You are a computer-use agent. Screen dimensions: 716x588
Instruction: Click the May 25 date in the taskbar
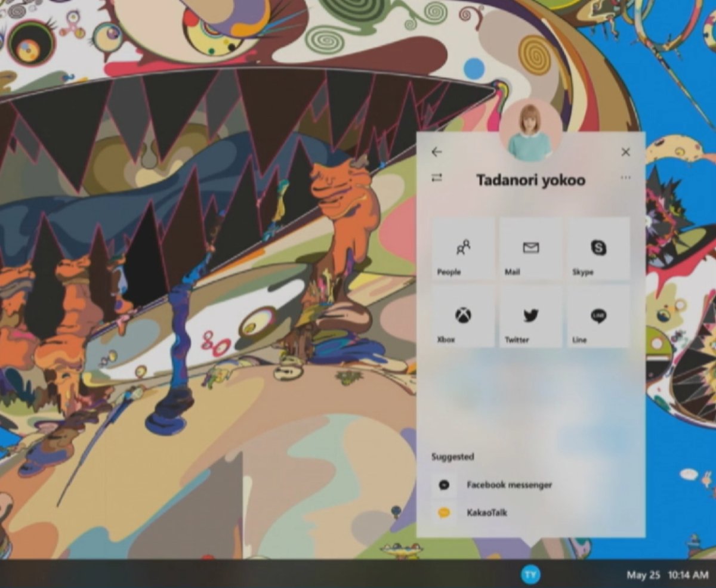click(643, 575)
